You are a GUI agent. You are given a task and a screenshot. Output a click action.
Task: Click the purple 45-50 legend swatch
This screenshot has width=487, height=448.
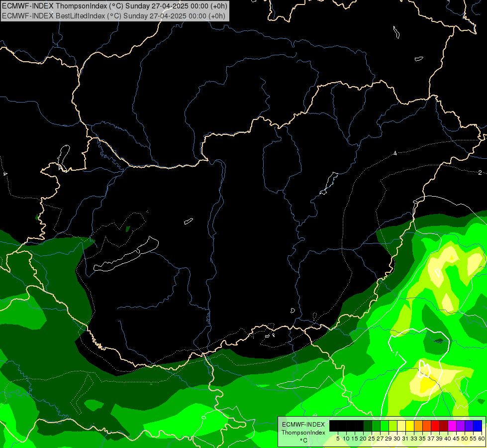coord(460,426)
